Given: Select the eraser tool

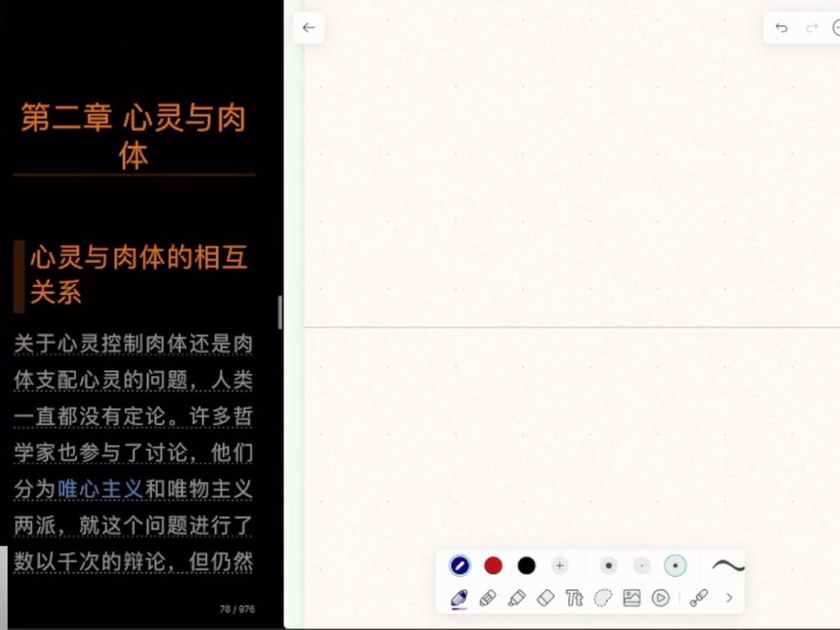Looking at the screenshot, I should tap(545, 598).
